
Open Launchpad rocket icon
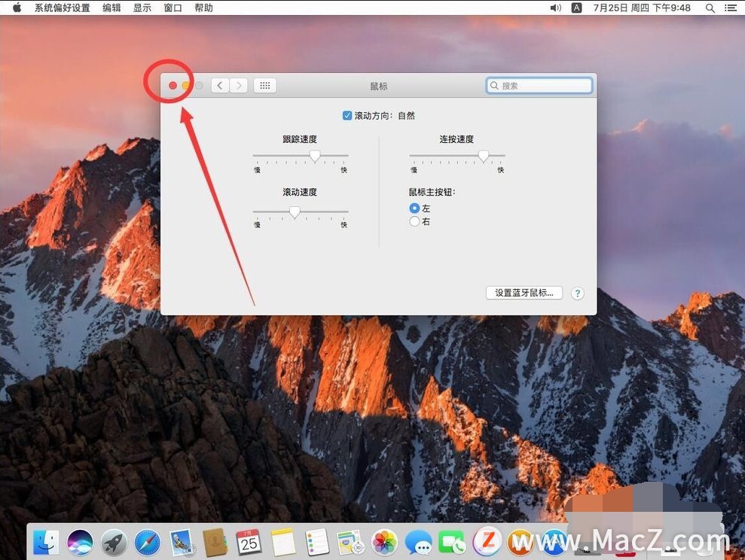114,542
